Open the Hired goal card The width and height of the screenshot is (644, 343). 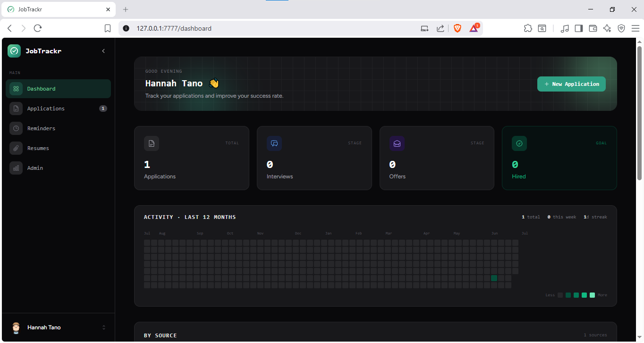click(x=559, y=158)
